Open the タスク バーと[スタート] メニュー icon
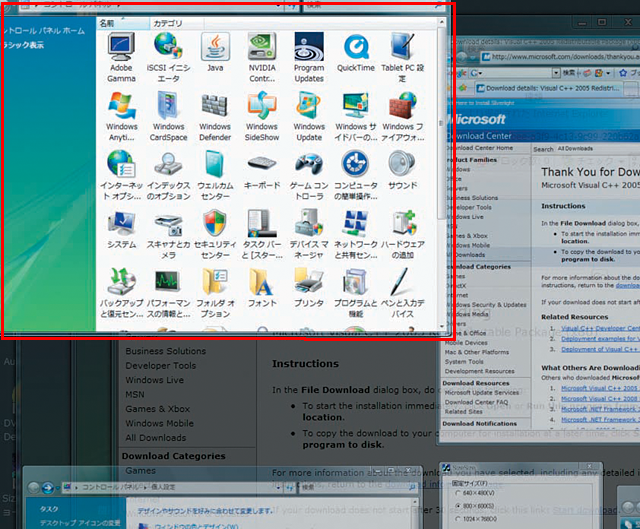 pyautogui.click(x=262, y=234)
